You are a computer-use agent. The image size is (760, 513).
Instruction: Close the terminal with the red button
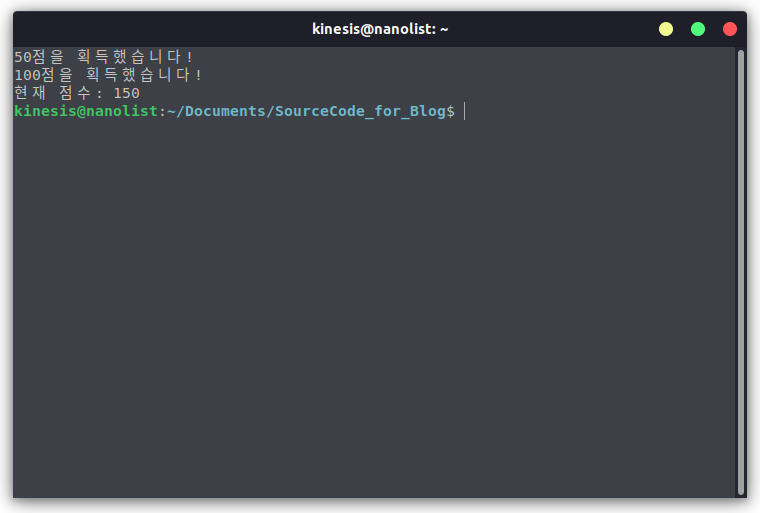(729, 29)
